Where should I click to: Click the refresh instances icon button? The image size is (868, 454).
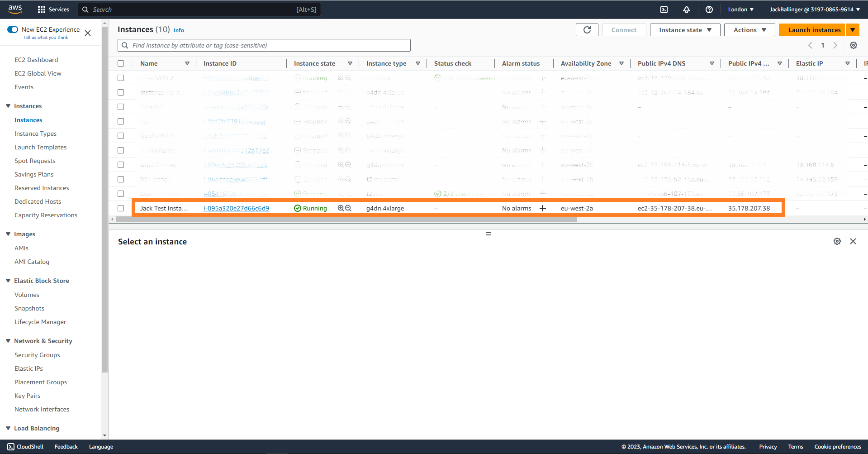pyautogui.click(x=587, y=30)
